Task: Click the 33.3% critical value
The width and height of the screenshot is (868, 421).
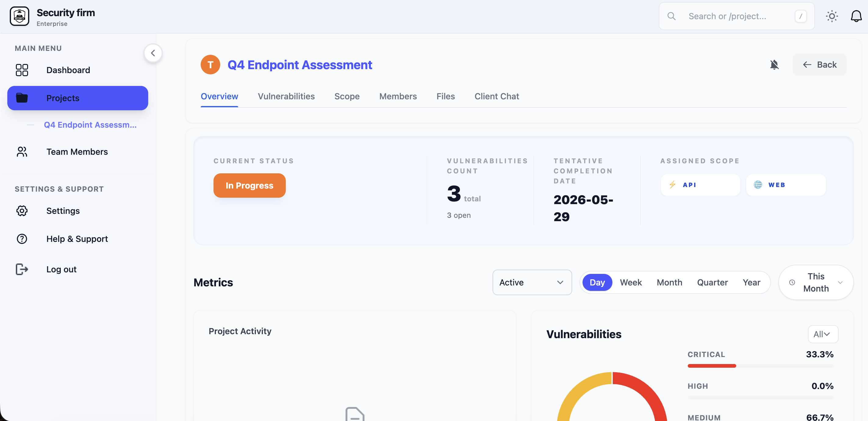Action: pos(820,354)
